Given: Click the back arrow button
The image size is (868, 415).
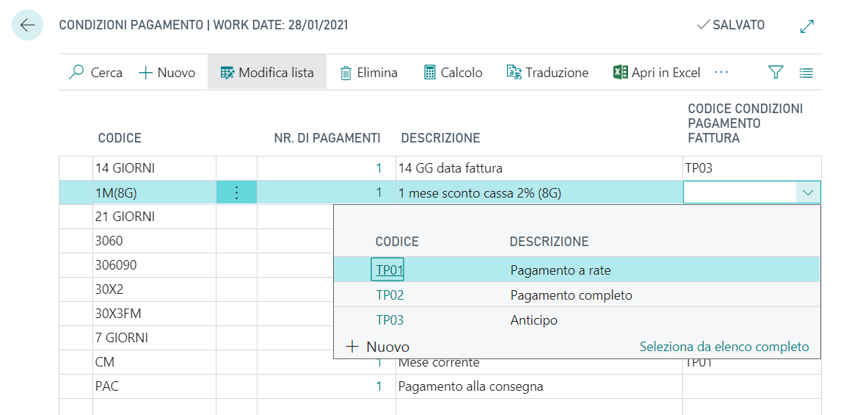Looking at the screenshot, I should [28, 25].
